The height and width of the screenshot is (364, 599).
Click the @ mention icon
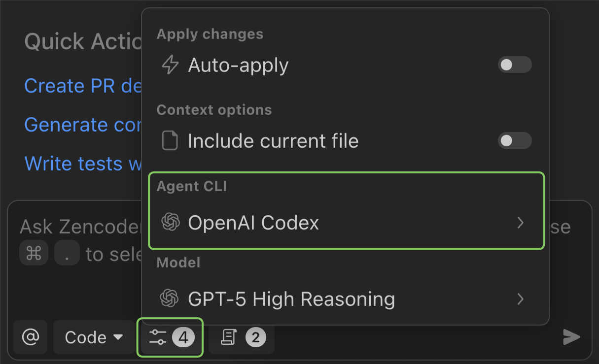pyautogui.click(x=30, y=337)
